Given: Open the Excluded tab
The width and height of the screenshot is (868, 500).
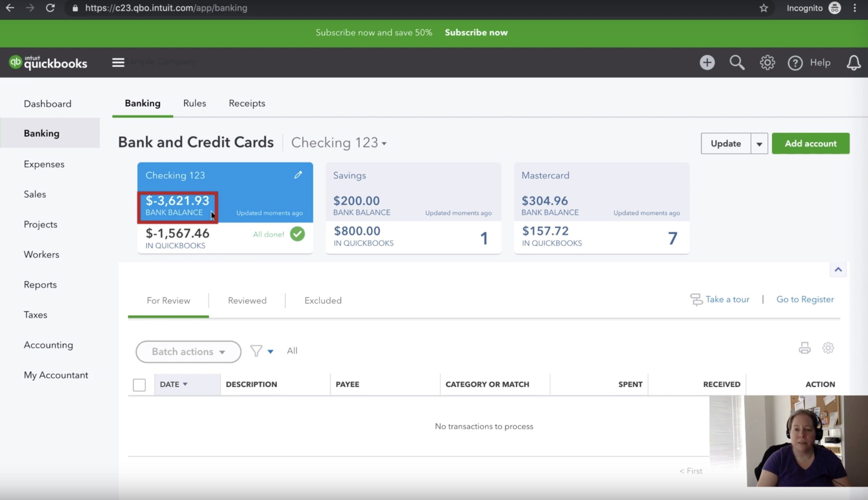Looking at the screenshot, I should 323,301.
